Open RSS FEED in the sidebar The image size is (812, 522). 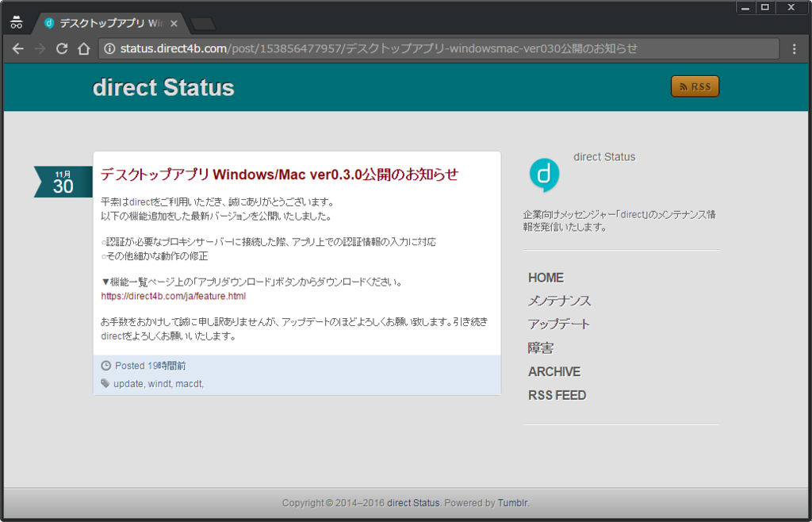pos(557,395)
